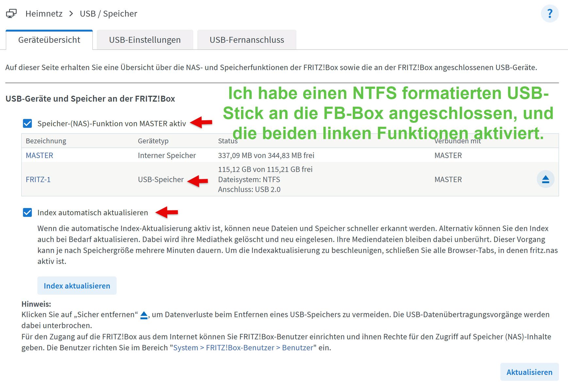Viewport: 568px width, 392px height.
Task: Open the USB-Fernanschluss tab
Action: click(247, 40)
